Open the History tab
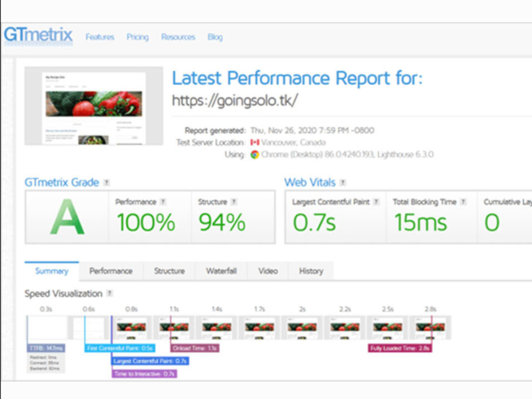Screen dimensions: 532x399 pyautogui.click(x=311, y=271)
